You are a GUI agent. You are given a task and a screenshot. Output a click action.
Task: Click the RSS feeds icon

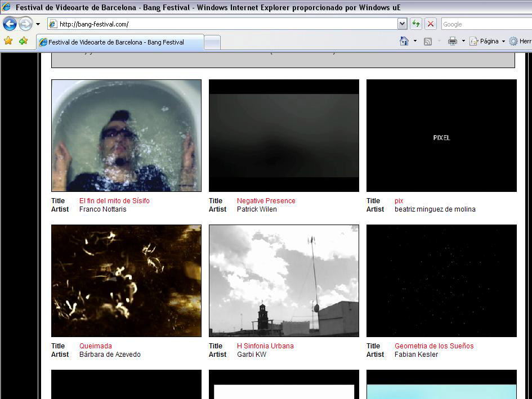(428, 42)
